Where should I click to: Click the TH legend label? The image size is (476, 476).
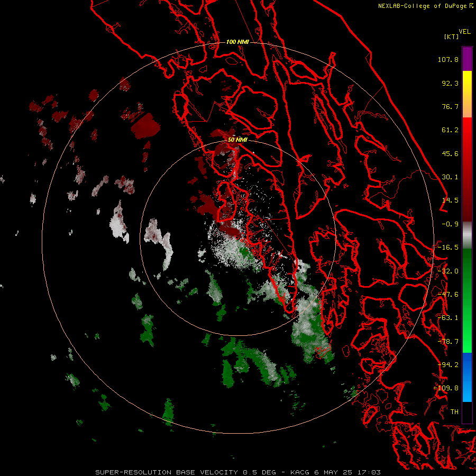pyautogui.click(x=454, y=412)
